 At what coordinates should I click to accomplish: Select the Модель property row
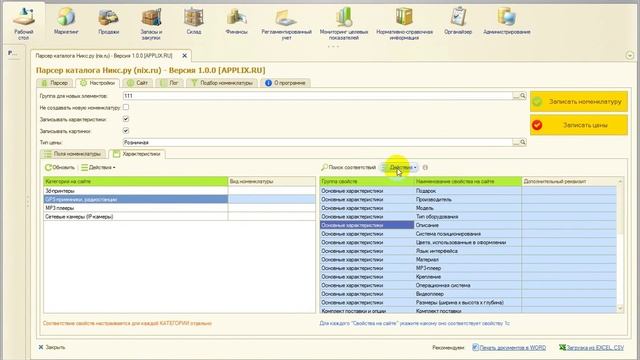point(468,208)
